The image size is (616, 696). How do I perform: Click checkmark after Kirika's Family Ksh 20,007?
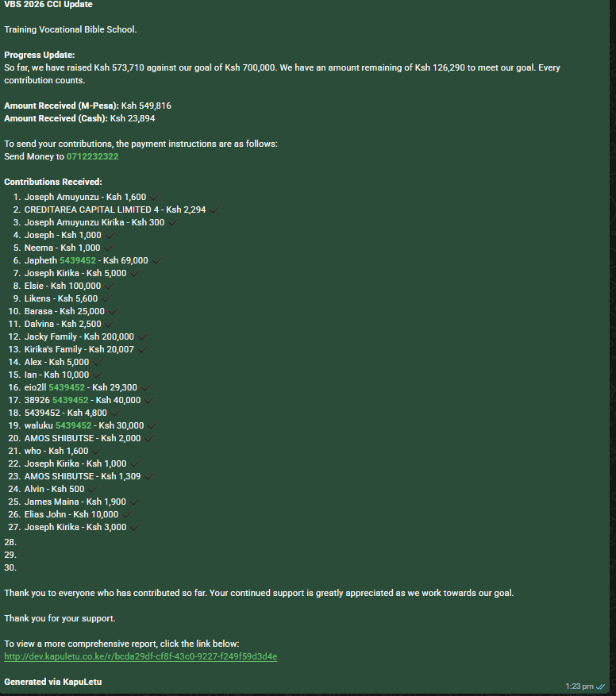click(143, 349)
